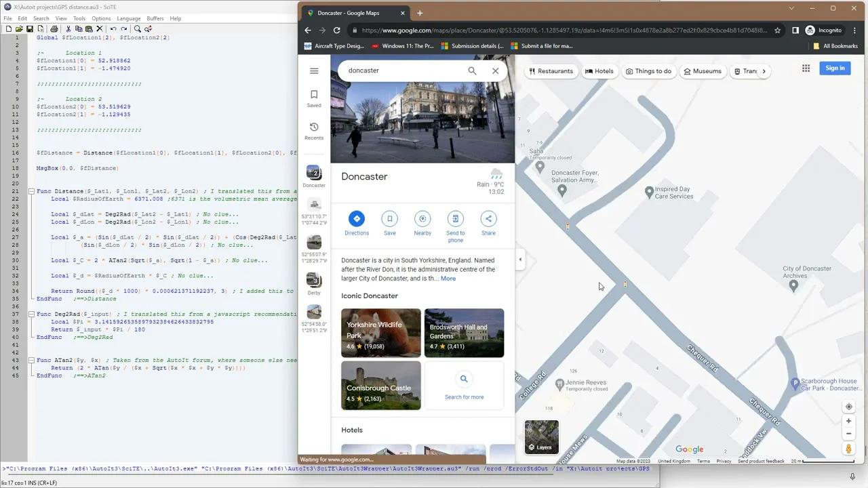Select the Derby recent thumbnail
This screenshot has height=488, width=868.
point(314,284)
